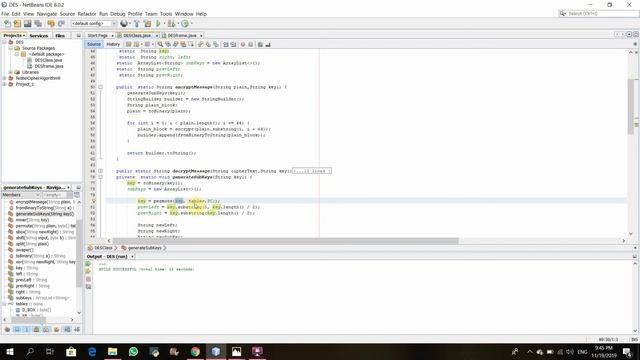Open the default config dropdown
Image resolution: width=640 pixels, height=360 pixels.
[94, 24]
